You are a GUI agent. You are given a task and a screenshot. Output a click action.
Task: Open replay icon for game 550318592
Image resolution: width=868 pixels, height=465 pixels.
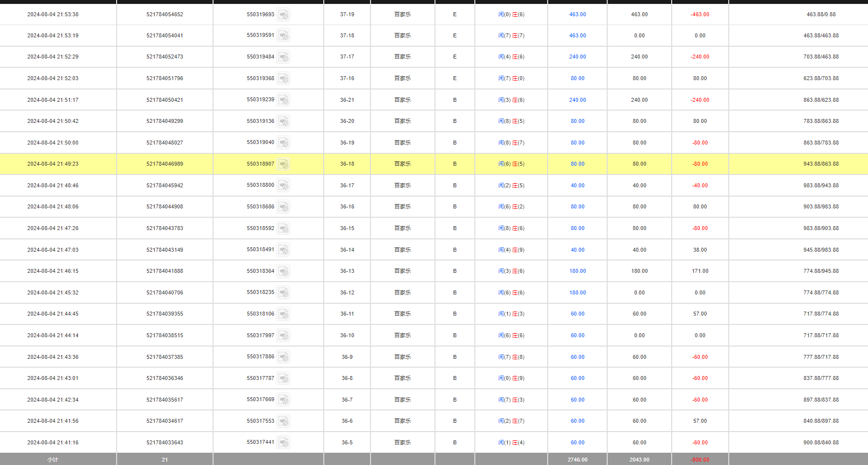283,229
